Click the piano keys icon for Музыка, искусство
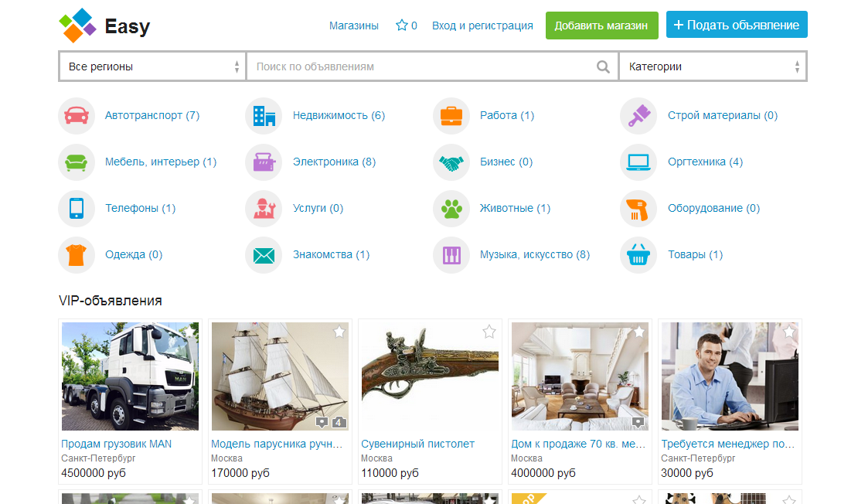 coord(451,254)
